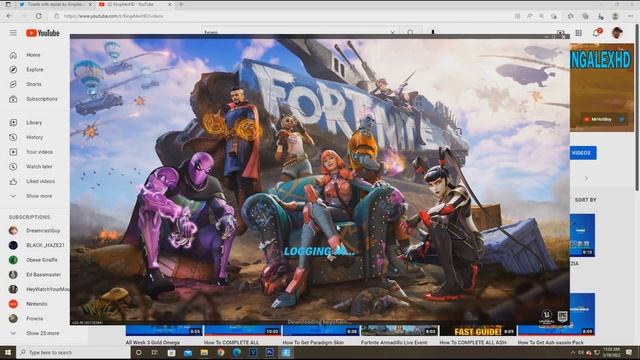640x360 pixels.
Task: Open the Watch later playlist
Action: (x=39, y=167)
